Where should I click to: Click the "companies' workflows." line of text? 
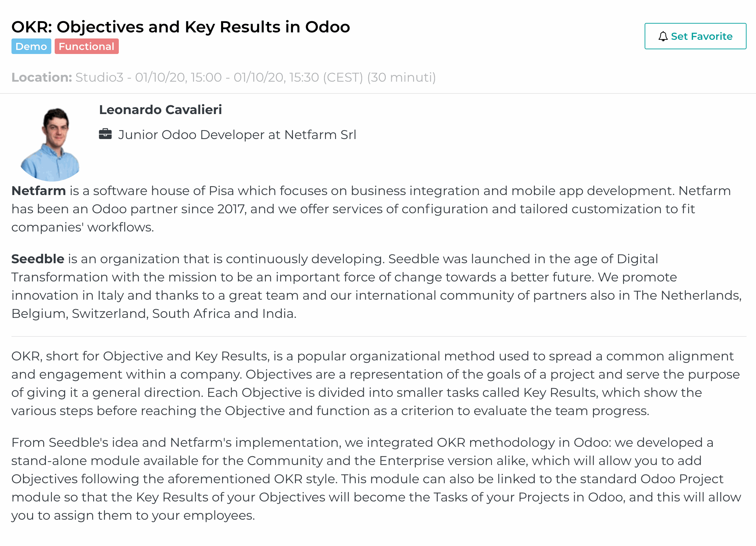pos(83,227)
